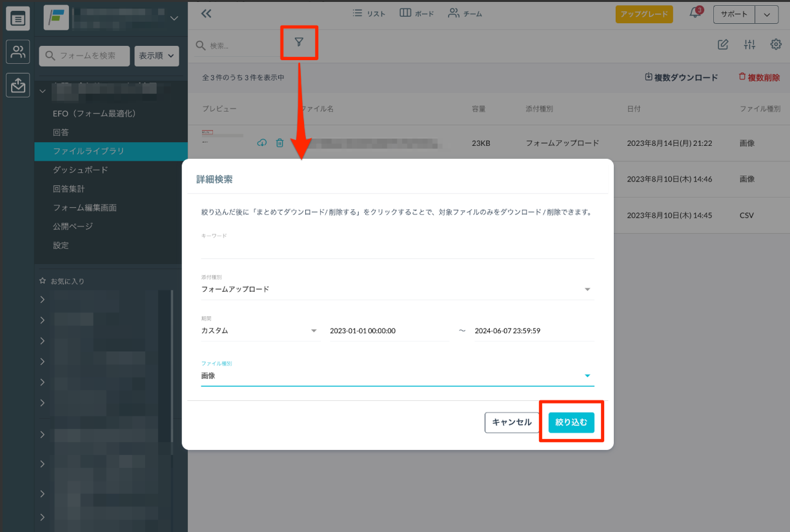The width and height of the screenshot is (790, 532).
Task: Open ファイル種別 dropdown showing 画像
Action: pos(398,376)
